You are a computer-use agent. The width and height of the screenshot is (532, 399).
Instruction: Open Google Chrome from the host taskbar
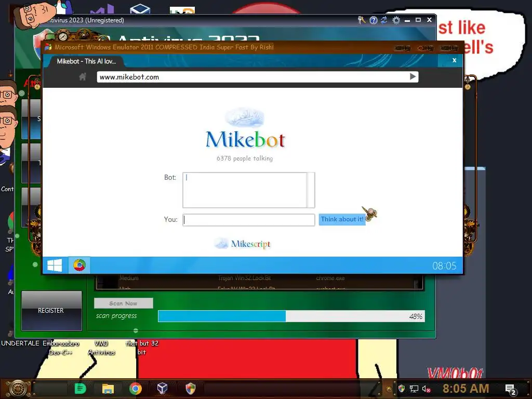(x=136, y=389)
